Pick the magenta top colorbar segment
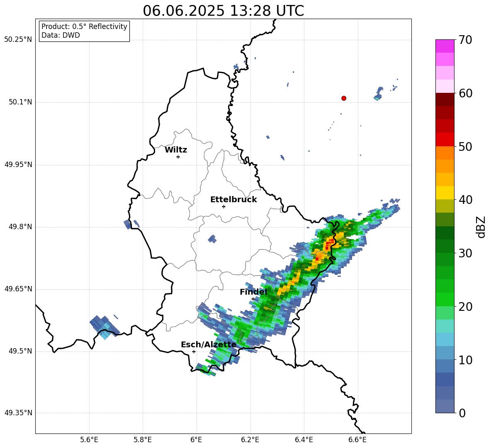The width and height of the screenshot is (491, 448). (445, 46)
